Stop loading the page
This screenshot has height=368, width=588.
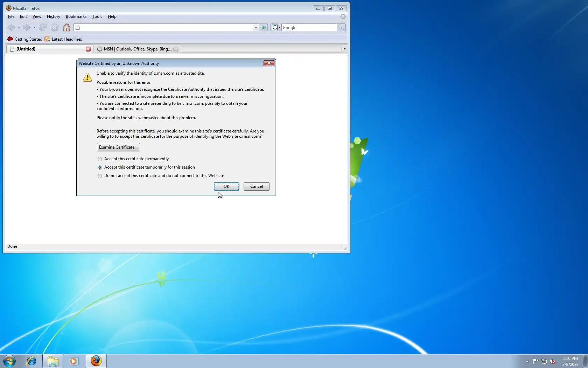(55, 27)
